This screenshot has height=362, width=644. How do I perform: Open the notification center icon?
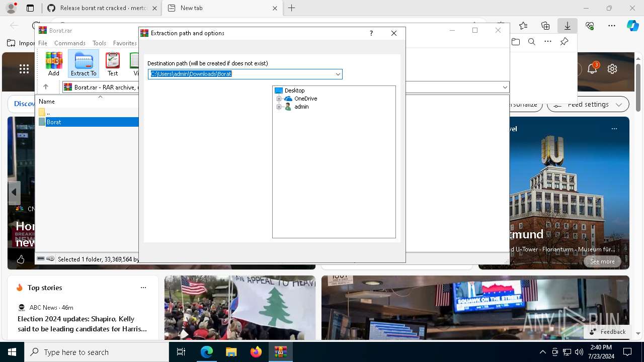[627, 352]
